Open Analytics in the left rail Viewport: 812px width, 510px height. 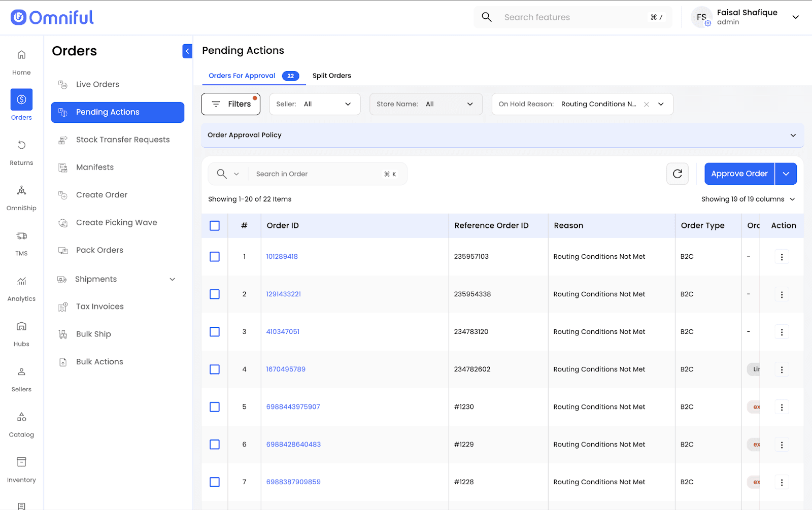pos(21,281)
